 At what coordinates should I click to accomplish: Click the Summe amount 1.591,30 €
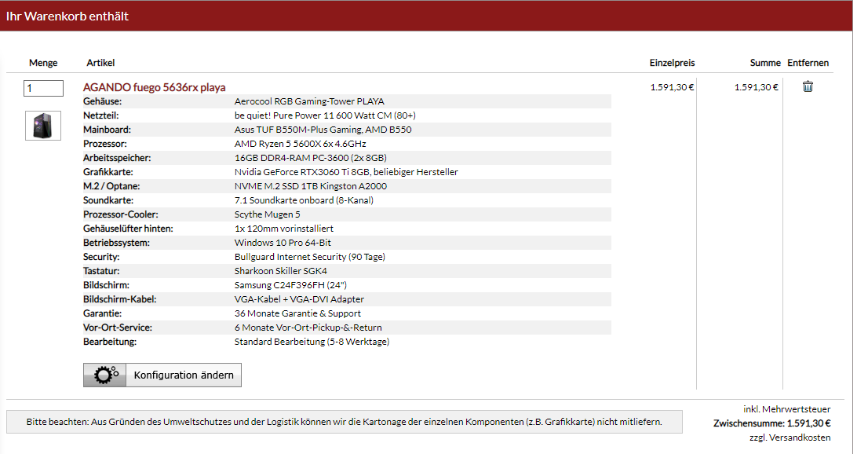click(x=757, y=87)
